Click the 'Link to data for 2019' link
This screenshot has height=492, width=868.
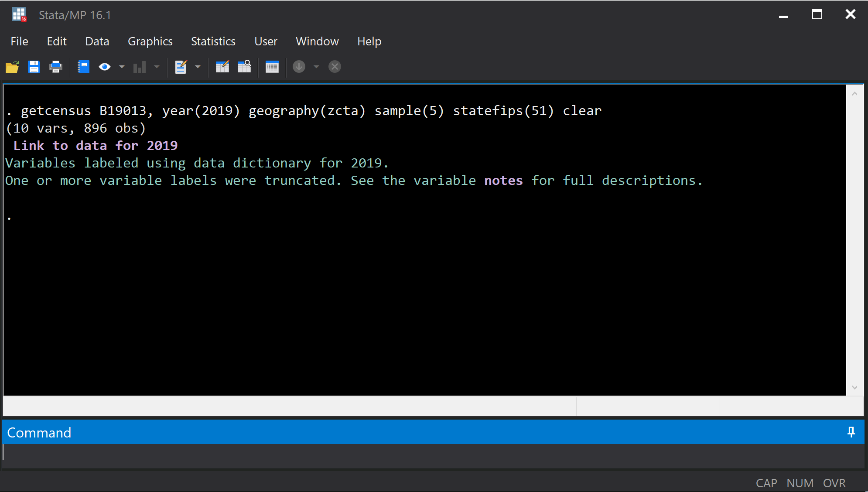[95, 146]
